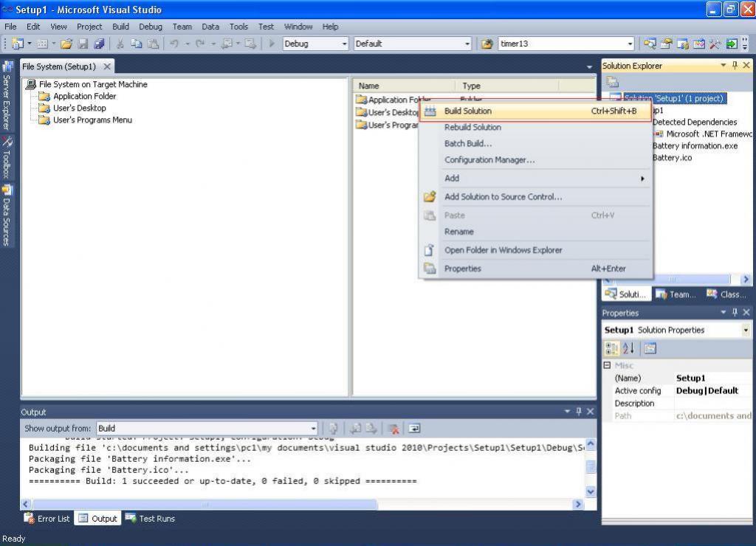The height and width of the screenshot is (546, 756).
Task: Click the Name column header in file list
Action: [x=404, y=86]
